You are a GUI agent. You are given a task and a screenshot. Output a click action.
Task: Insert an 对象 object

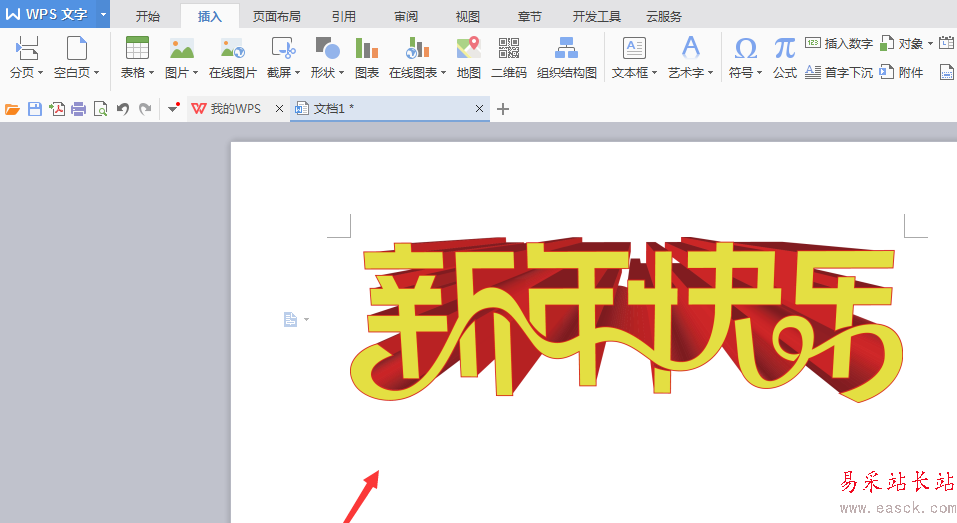pyautogui.click(x=901, y=43)
